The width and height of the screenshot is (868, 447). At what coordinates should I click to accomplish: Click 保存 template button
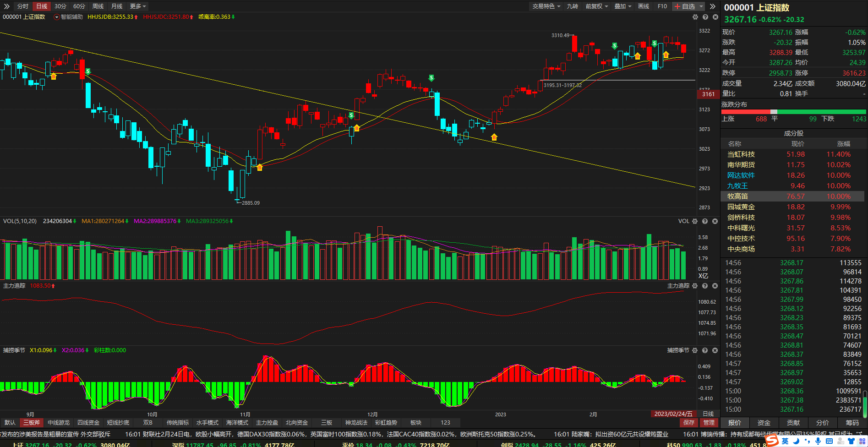coord(689,423)
